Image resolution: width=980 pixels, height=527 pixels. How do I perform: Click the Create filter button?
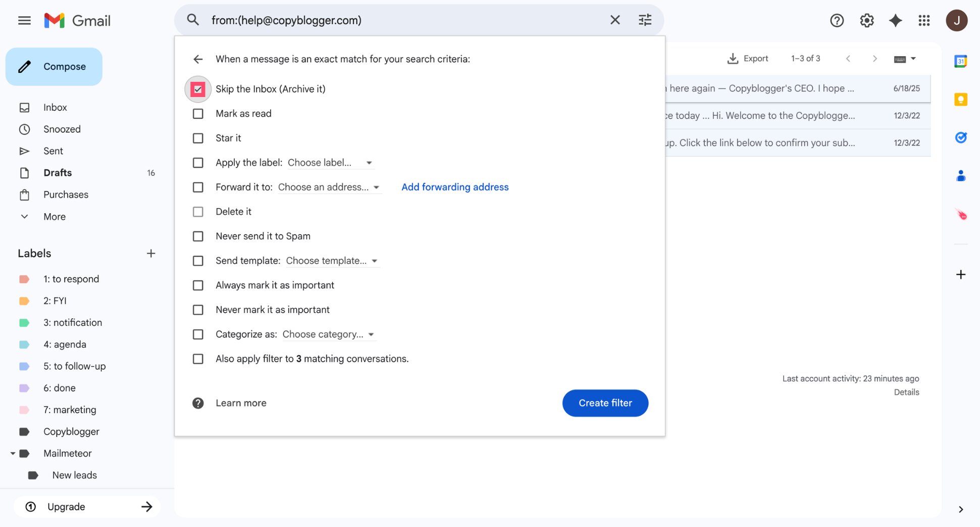pos(605,403)
